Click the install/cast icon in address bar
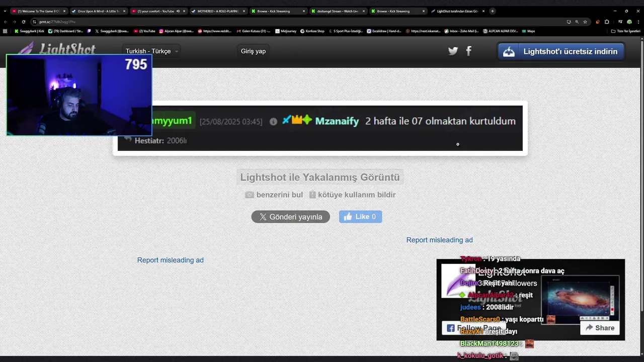 coord(569,22)
